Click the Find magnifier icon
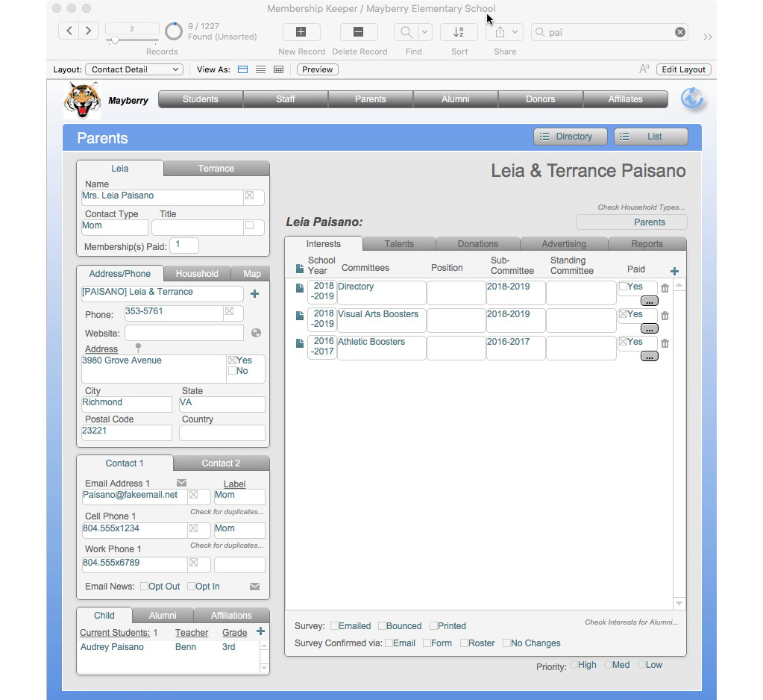 406,32
